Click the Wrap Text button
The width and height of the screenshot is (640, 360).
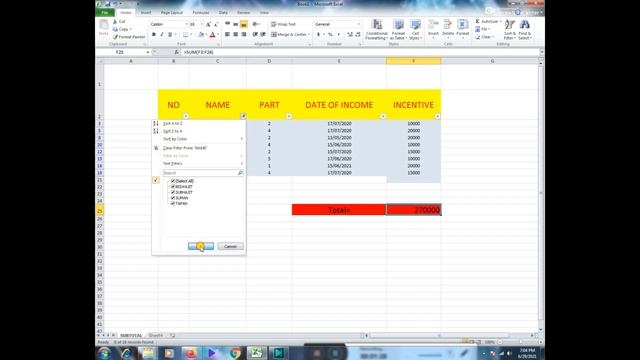tap(283, 24)
